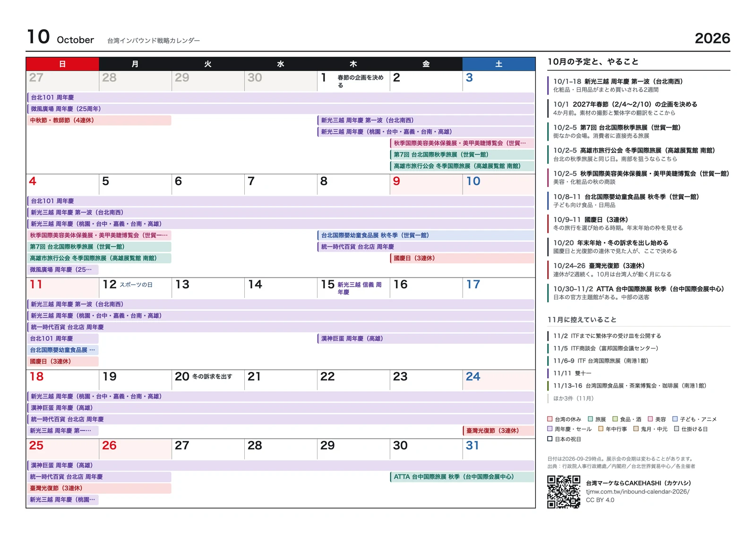The image size is (756, 534).
Task: Open sidebar item 10/2–5 秋季國際美容美体保養展
Action: coord(639,178)
